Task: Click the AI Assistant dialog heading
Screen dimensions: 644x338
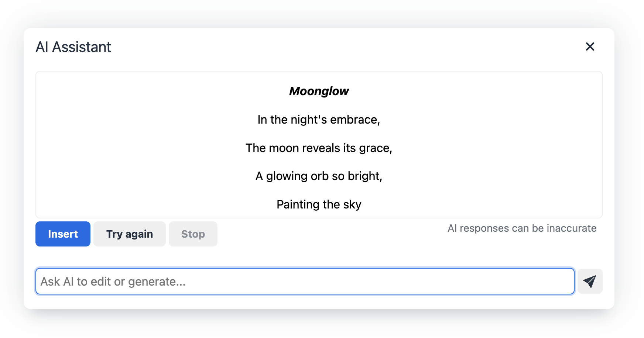Action: (x=73, y=47)
